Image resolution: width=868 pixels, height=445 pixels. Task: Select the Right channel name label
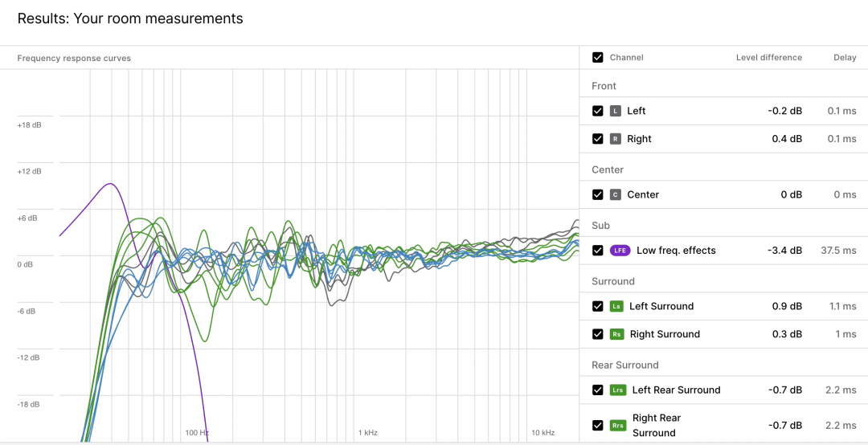[640, 138]
